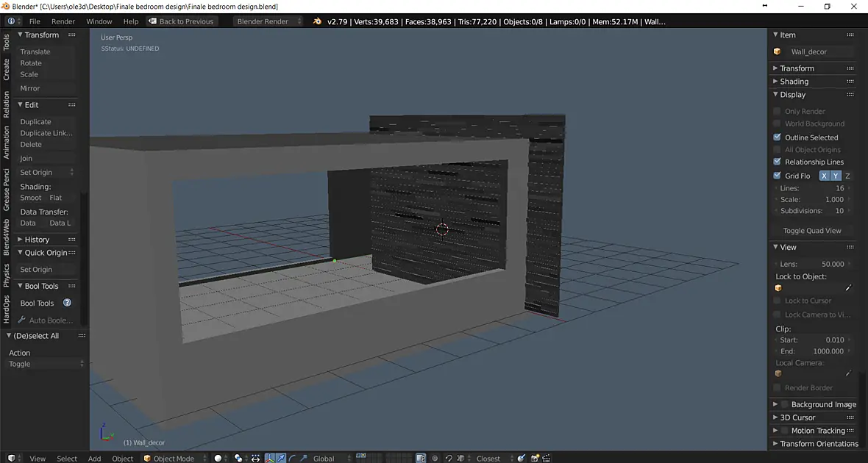
Task: Switch to the Physics tool shelf tab
Action: point(6,275)
